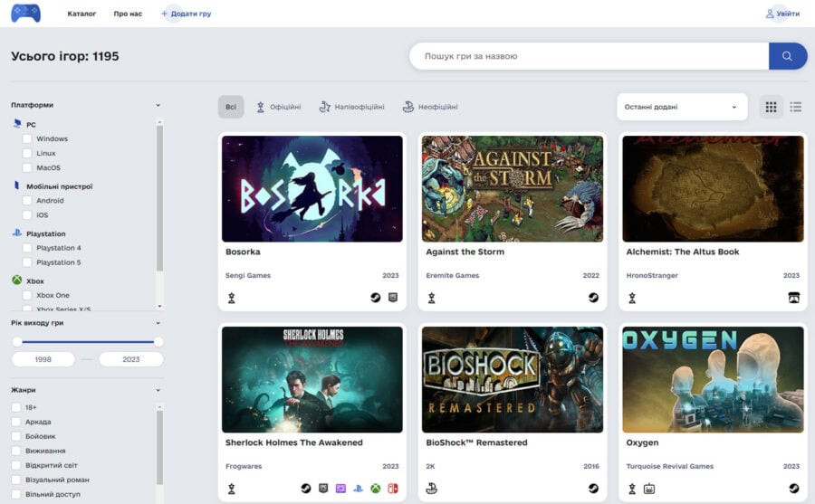Open the Oxygen game title link
The image size is (815, 504).
[x=642, y=442]
